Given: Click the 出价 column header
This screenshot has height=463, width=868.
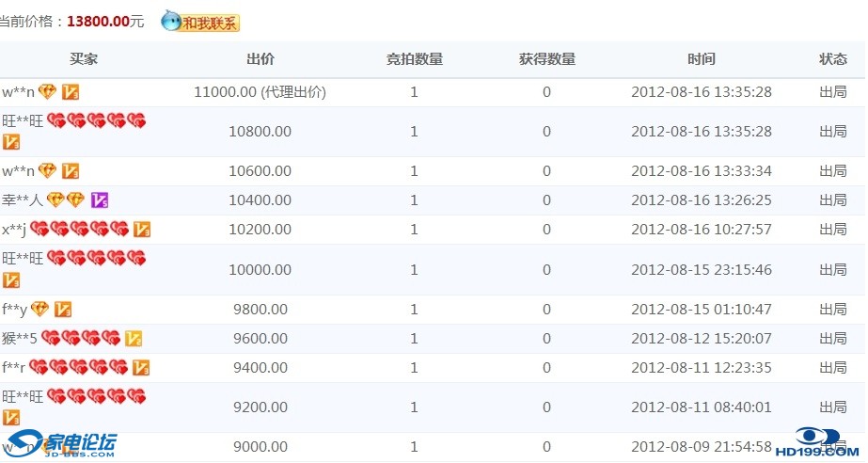Looking at the screenshot, I should [x=260, y=59].
